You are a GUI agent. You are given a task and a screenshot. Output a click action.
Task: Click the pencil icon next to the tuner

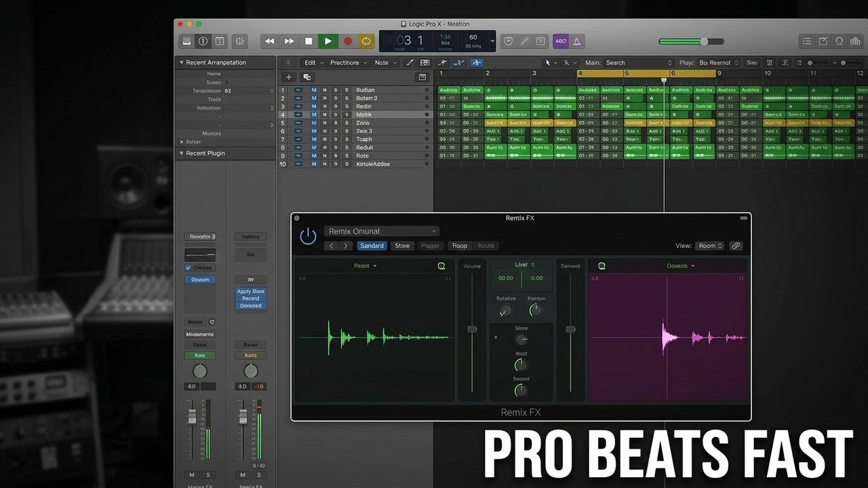click(x=524, y=41)
